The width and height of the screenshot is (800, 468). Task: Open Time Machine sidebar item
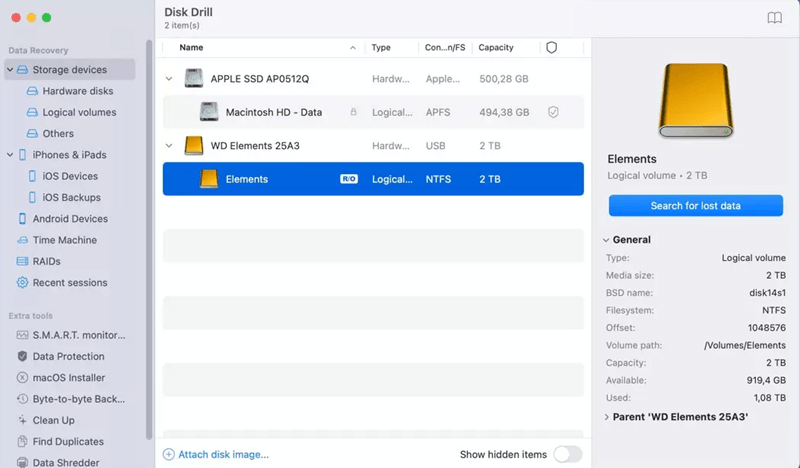pyautogui.click(x=65, y=240)
